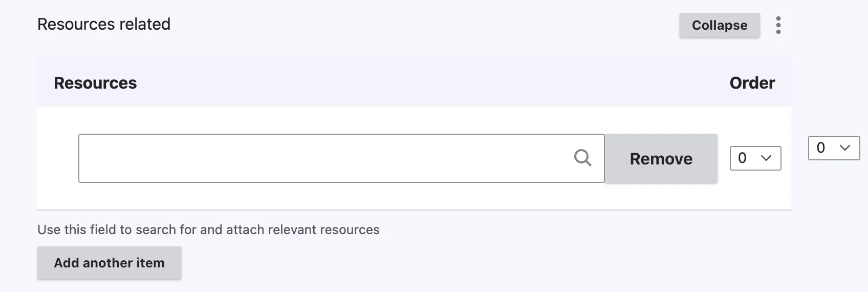Click the 0 value in the Order select beside Remove
The width and height of the screenshot is (868, 292).
pos(742,158)
